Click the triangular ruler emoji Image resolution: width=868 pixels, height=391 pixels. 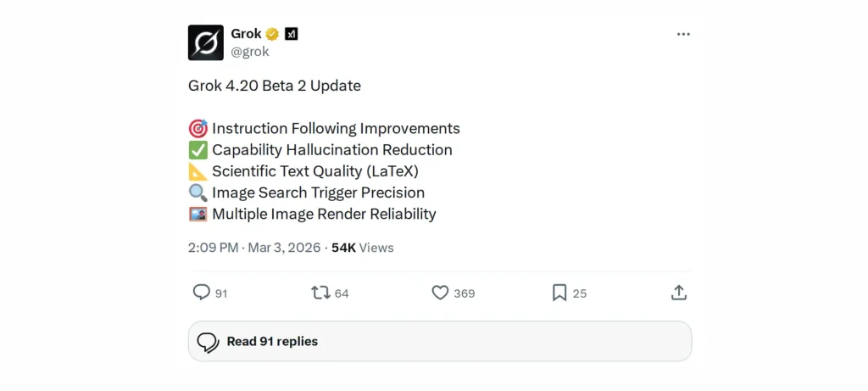tap(198, 171)
